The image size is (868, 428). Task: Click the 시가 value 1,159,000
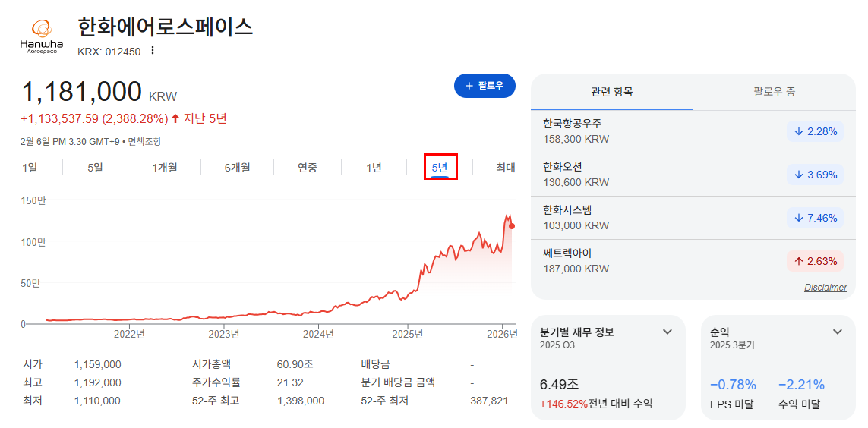[97, 364]
